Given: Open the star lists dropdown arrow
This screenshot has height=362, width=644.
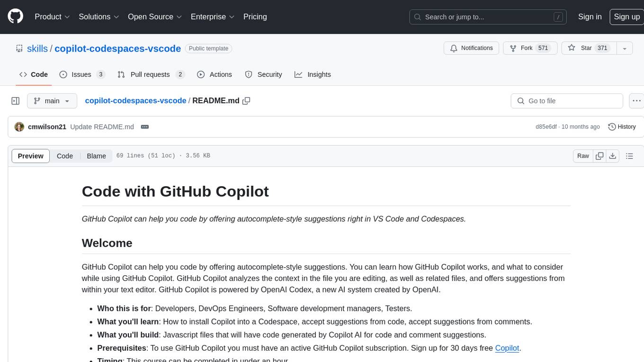Looking at the screenshot, I should tap(625, 48).
